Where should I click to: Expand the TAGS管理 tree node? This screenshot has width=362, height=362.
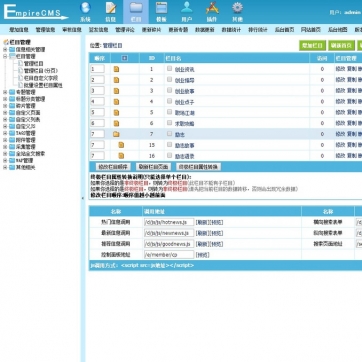5,133
